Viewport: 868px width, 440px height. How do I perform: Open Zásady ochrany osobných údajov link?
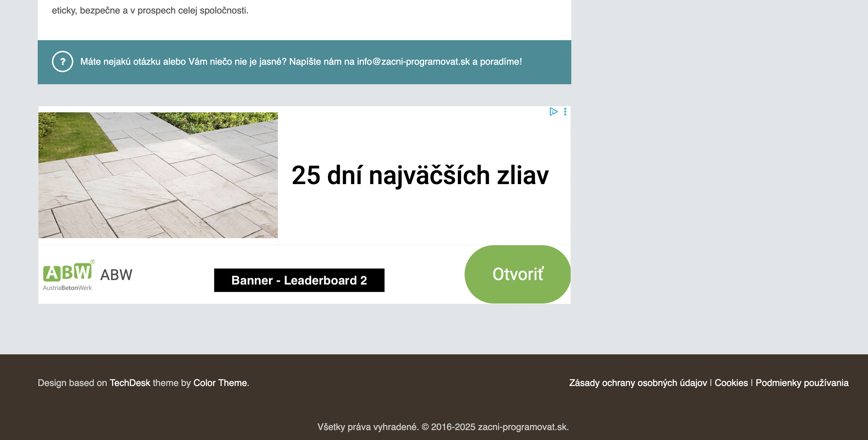click(x=638, y=383)
